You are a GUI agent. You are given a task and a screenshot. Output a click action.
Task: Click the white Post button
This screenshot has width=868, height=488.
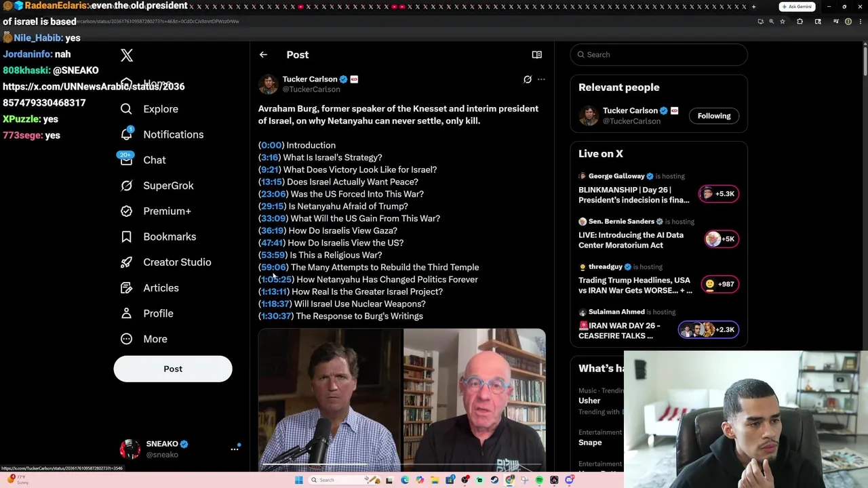point(173,369)
